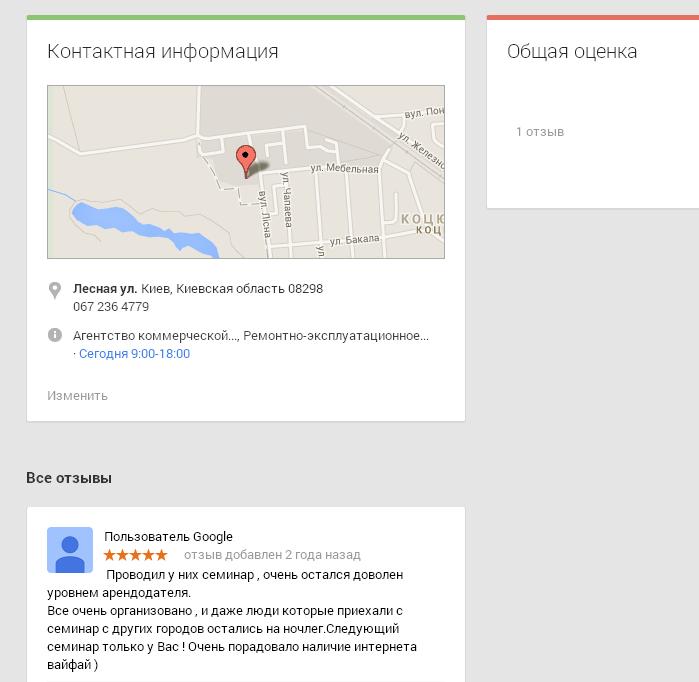699x682 pixels.
Task: Click the Контактная информация heading
Action: [x=163, y=51]
